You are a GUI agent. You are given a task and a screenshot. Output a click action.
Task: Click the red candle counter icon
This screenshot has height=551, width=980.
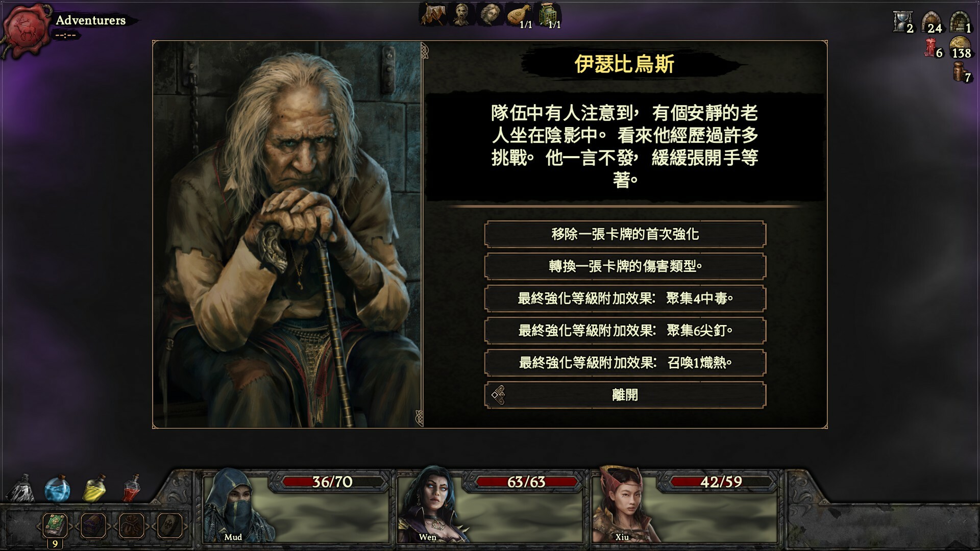coord(932,48)
